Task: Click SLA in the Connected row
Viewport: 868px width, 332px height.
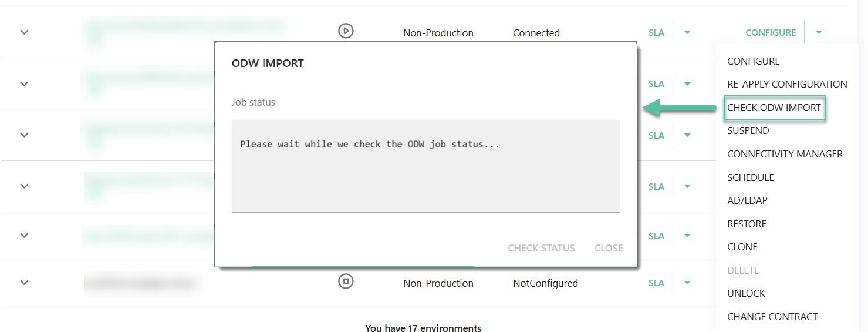Action: coord(656,33)
